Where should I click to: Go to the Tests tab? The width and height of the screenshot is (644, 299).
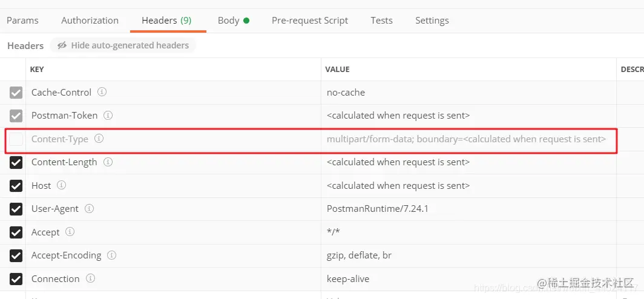pyautogui.click(x=381, y=21)
